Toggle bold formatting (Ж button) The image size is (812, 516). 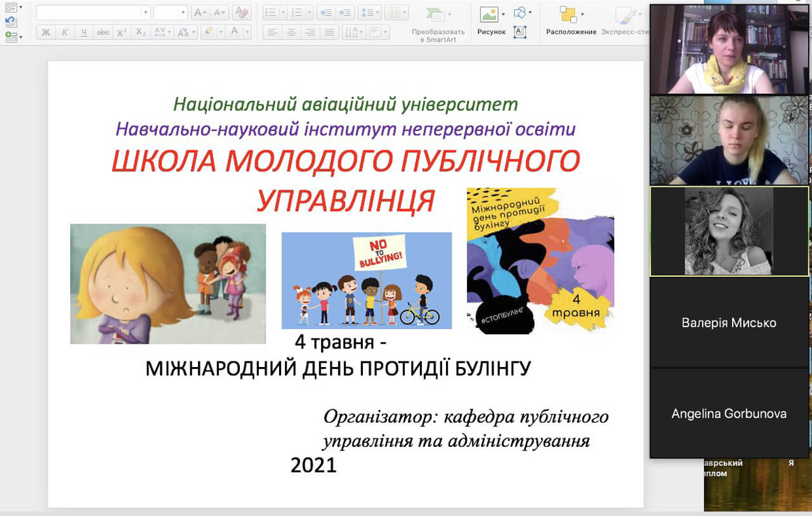point(46,32)
